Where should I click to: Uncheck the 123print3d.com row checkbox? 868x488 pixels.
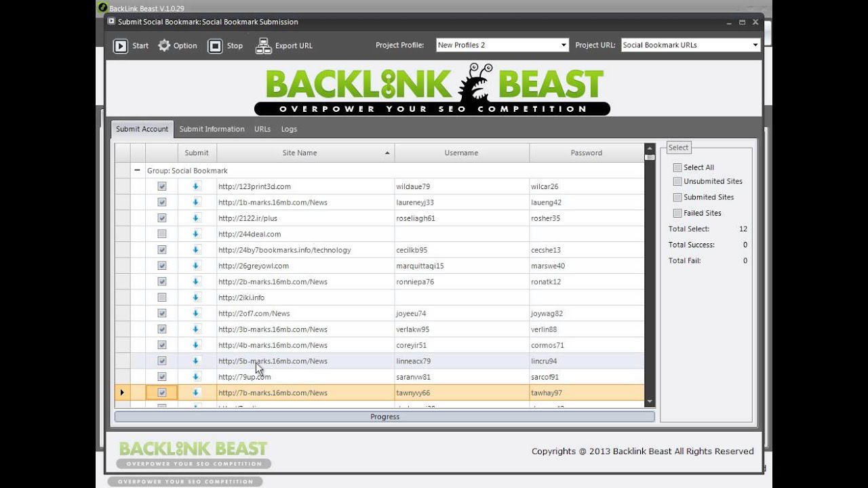(162, 186)
